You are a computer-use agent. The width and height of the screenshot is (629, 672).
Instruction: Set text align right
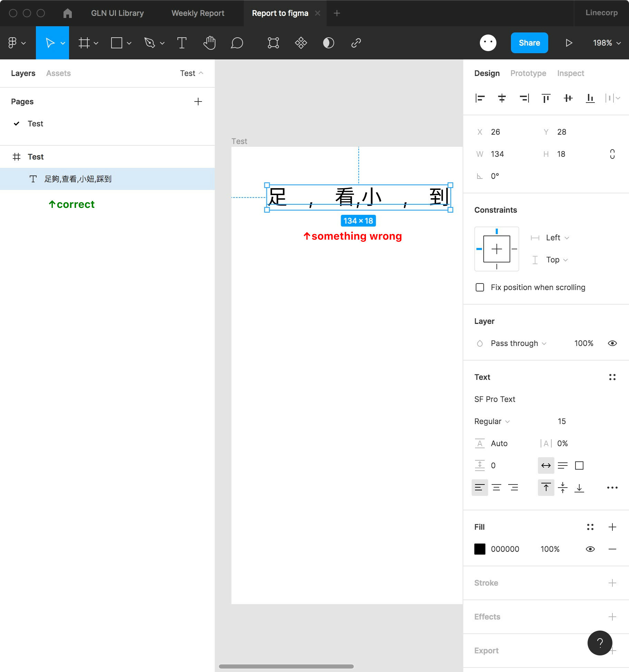coord(513,488)
